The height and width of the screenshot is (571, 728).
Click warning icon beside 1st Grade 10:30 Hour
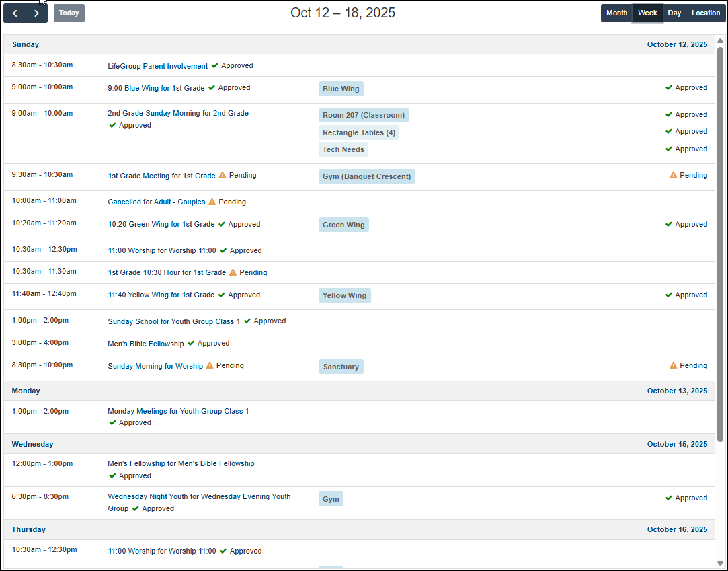(233, 272)
